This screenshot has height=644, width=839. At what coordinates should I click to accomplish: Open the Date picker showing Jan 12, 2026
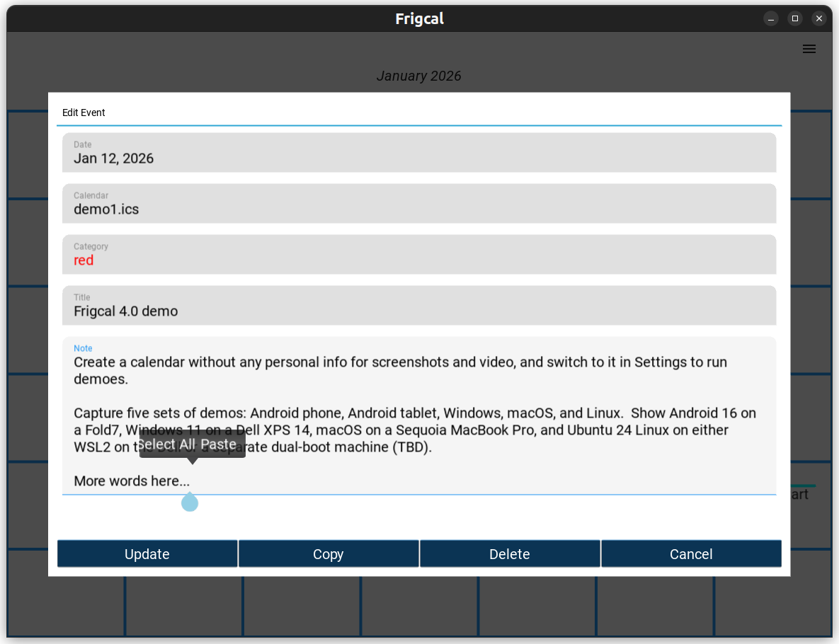point(418,152)
